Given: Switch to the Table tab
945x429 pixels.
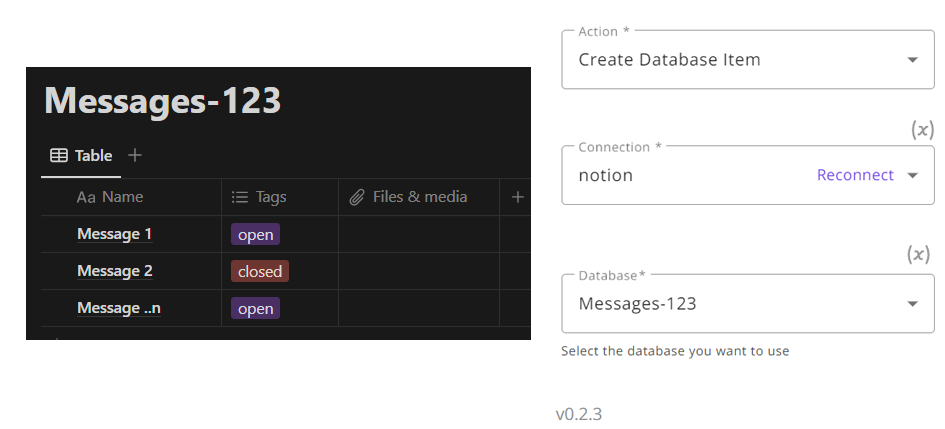Looking at the screenshot, I should pos(81,156).
